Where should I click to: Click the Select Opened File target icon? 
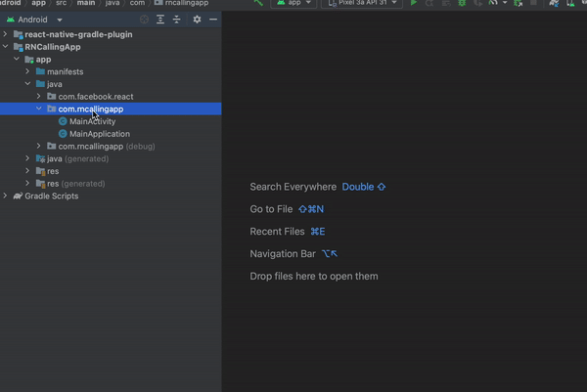coord(144,20)
